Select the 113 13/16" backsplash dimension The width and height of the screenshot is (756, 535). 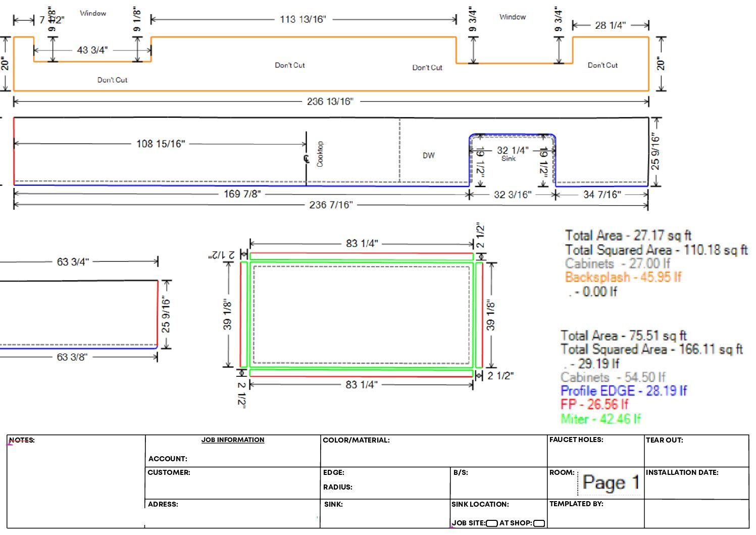(x=303, y=20)
